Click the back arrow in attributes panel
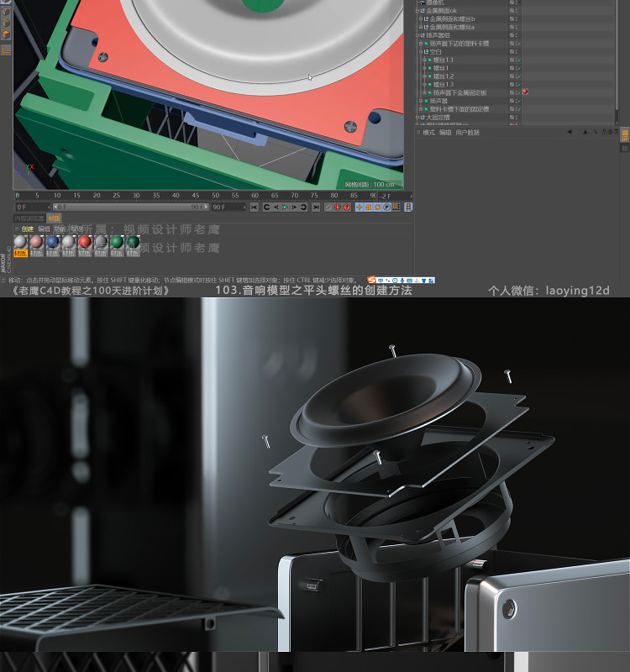630x672 pixels. [570, 132]
